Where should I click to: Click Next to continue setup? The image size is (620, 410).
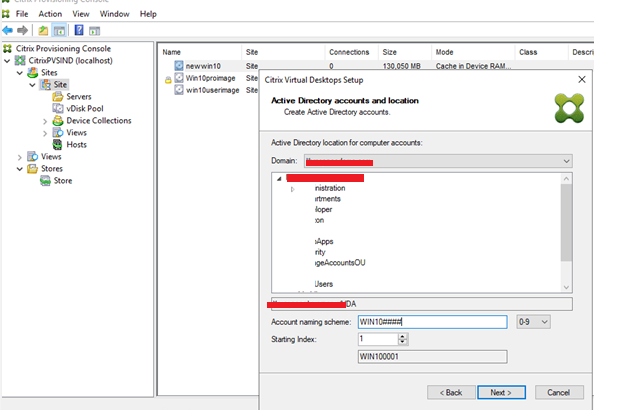pos(501,392)
